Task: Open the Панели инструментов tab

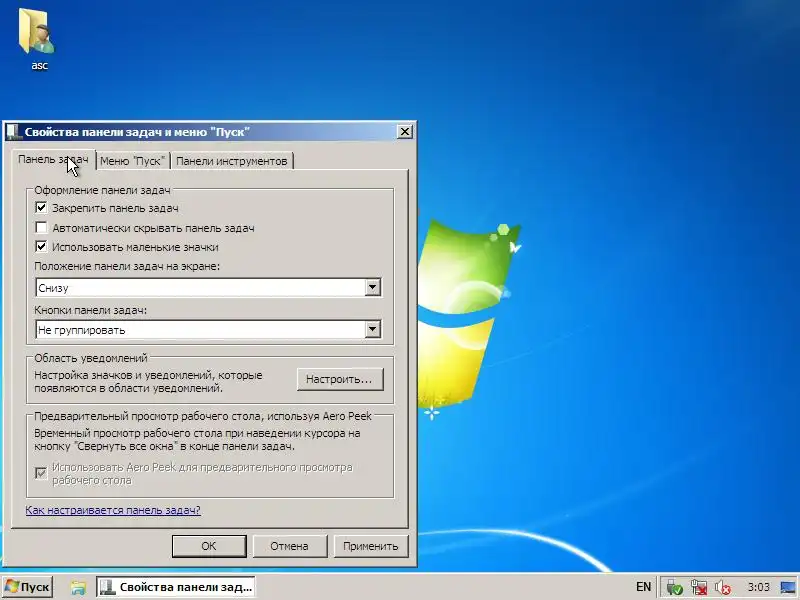Action: click(232, 161)
